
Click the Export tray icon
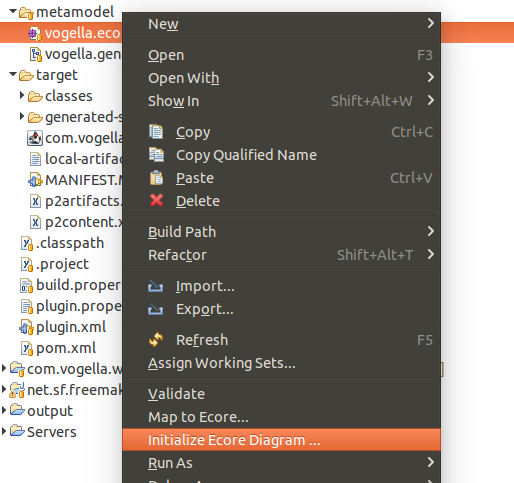click(x=155, y=309)
